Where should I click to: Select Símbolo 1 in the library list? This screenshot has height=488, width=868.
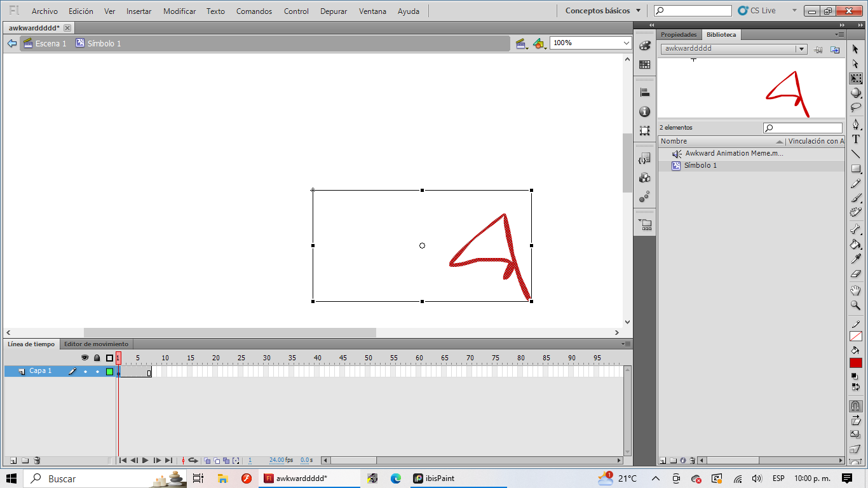point(700,165)
